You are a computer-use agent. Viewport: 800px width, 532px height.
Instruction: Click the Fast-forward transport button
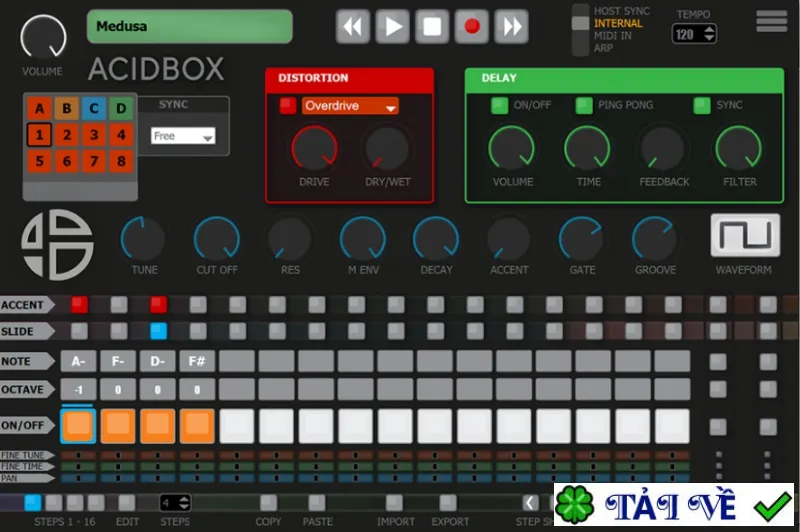point(512,27)
